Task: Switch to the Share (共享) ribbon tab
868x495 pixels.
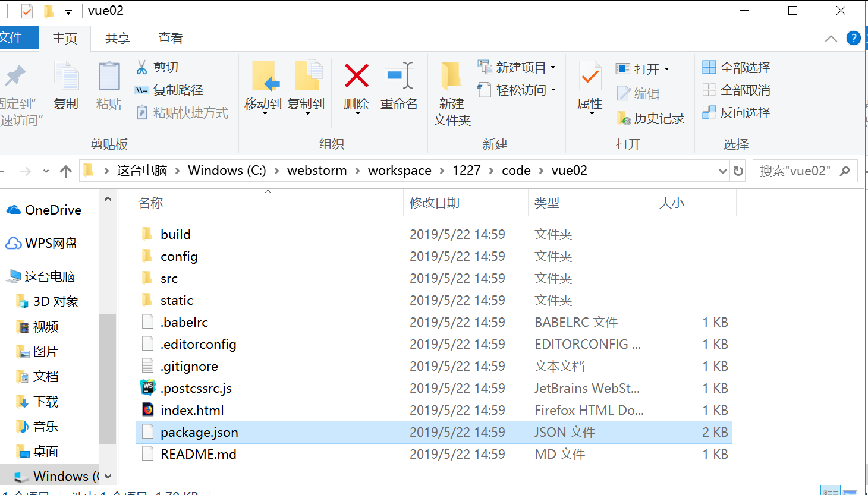Action: click(x=117, y=37)
